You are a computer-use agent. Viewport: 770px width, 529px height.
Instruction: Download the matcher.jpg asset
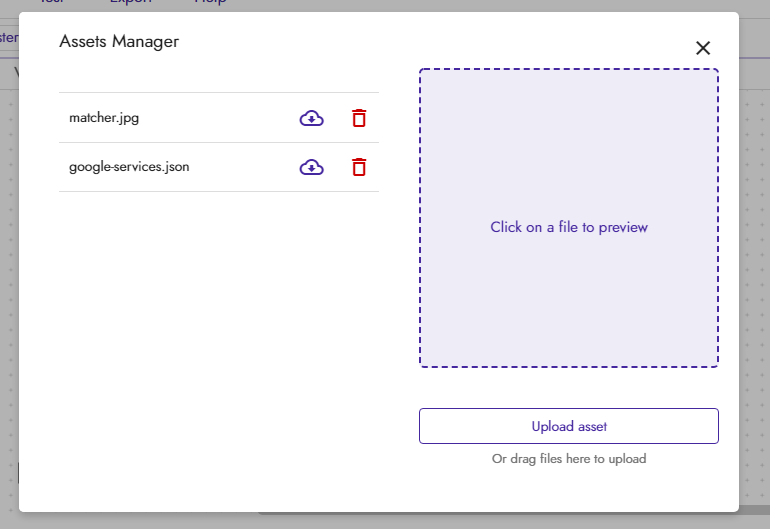311,118
